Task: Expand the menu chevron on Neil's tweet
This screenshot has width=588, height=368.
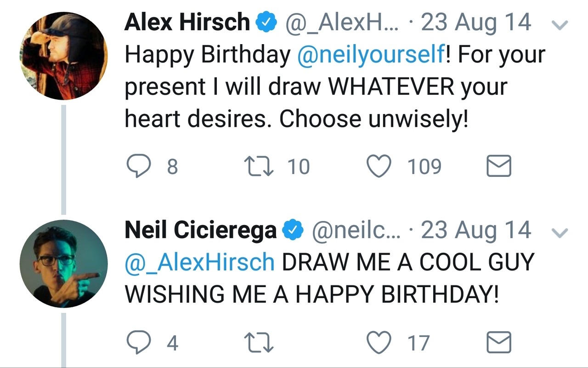Action: click(560, 232)
